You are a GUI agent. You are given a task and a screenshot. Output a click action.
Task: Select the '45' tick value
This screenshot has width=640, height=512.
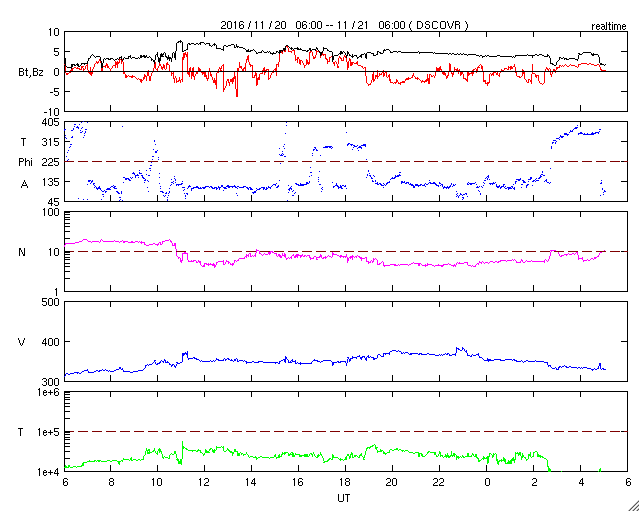54,202
